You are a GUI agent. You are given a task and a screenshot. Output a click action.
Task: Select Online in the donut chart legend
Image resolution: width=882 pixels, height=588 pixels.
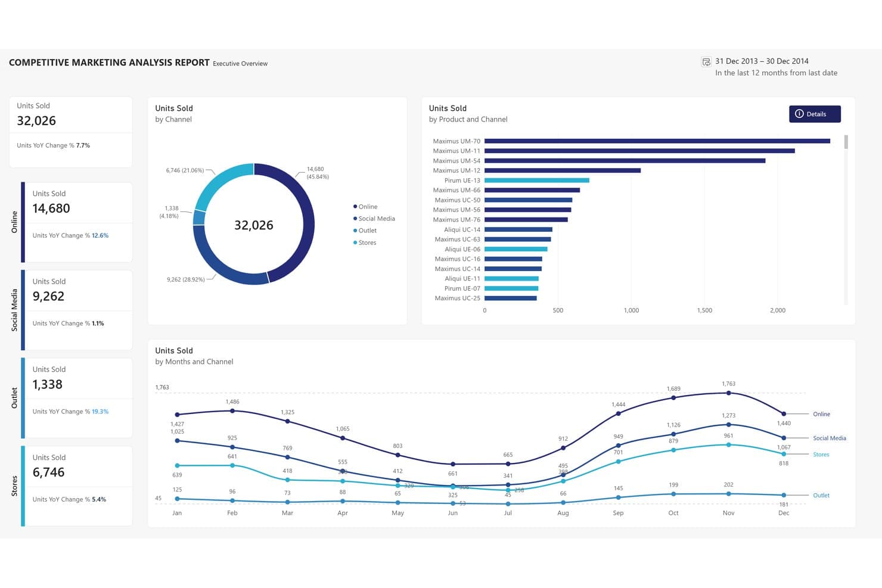365,207
